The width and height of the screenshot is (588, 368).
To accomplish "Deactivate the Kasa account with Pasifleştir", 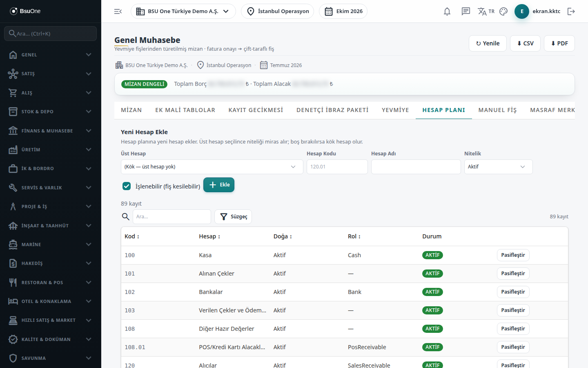I will coord(513,255).
